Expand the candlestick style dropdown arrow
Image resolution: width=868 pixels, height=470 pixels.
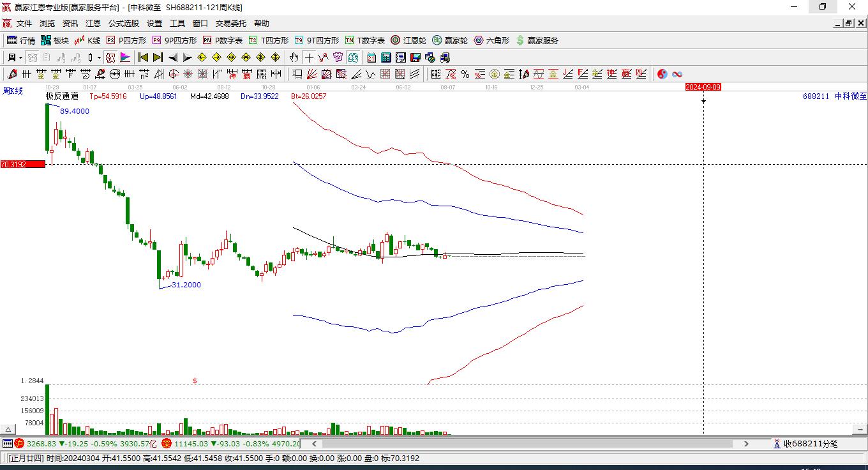click(99, 57)
